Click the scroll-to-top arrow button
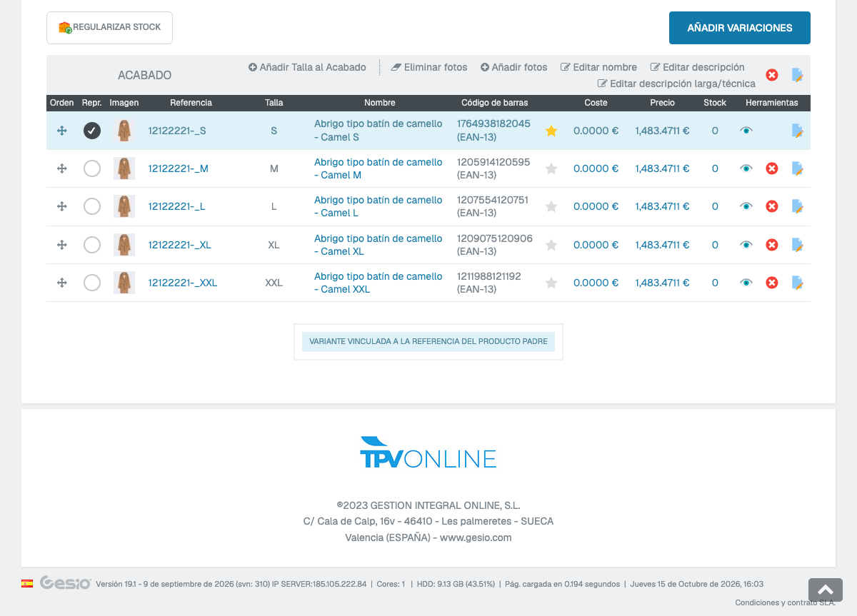 click(826, 590)
